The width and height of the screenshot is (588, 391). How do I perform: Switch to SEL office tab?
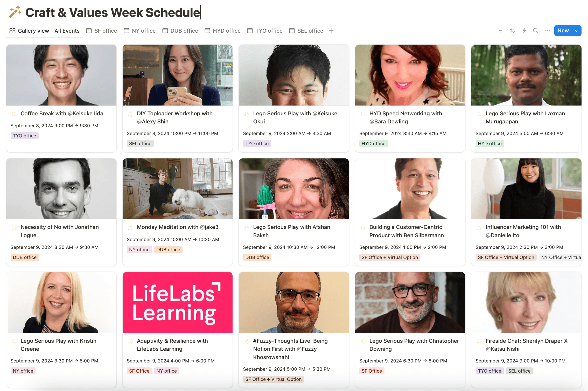tap(306, 31)
